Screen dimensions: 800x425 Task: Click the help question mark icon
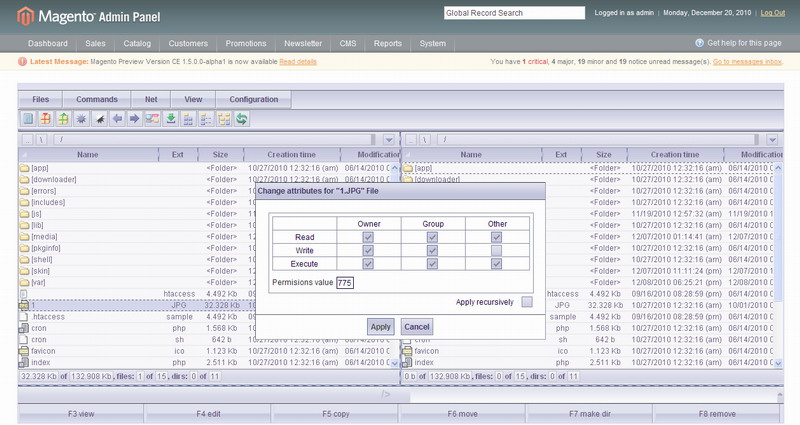coord(699,43)
